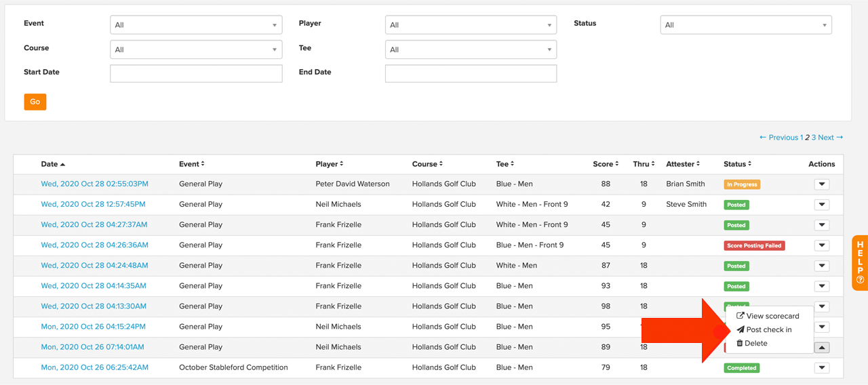Sort table by Player column

pos(330,164)
